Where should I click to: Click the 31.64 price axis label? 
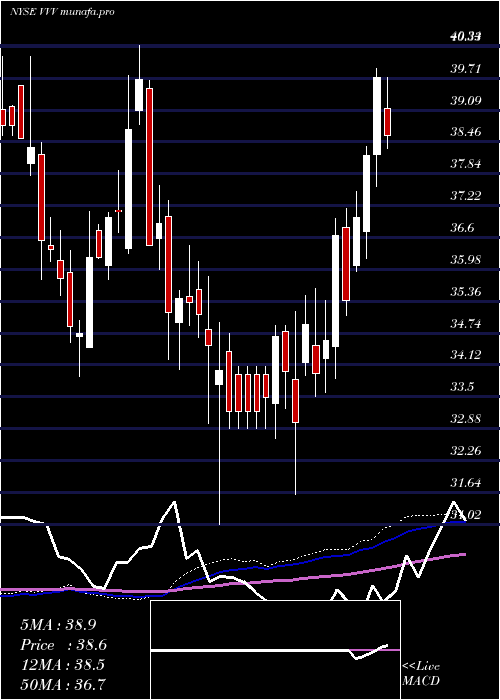(465, 483)
